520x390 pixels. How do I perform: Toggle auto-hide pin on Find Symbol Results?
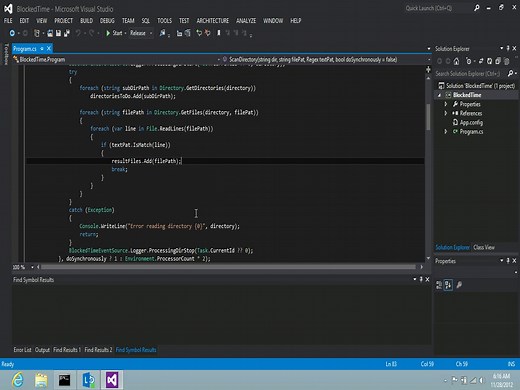point(421,279)
